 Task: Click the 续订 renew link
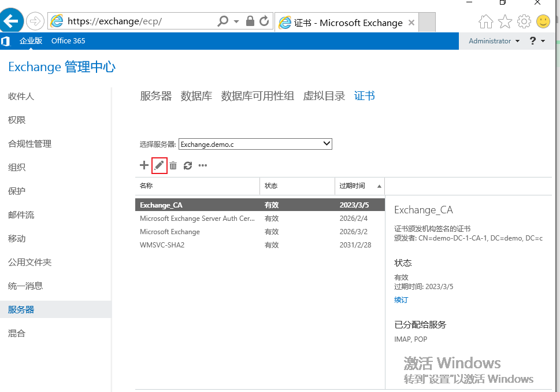pyautogui.click(x=401, y=300)
